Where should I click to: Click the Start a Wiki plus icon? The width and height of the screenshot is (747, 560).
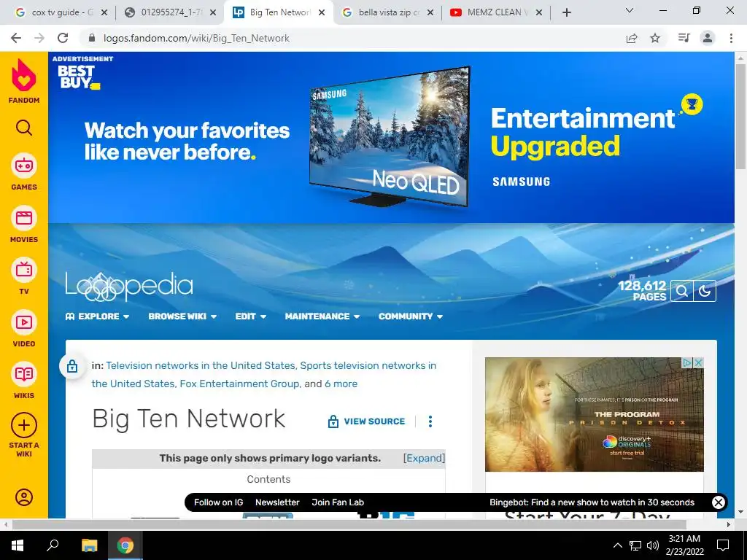pyautogui.click(x=24, y=425)
